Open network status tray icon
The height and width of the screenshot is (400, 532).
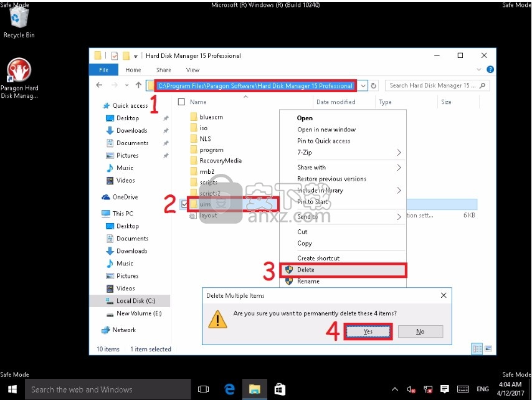pos(428,389)
